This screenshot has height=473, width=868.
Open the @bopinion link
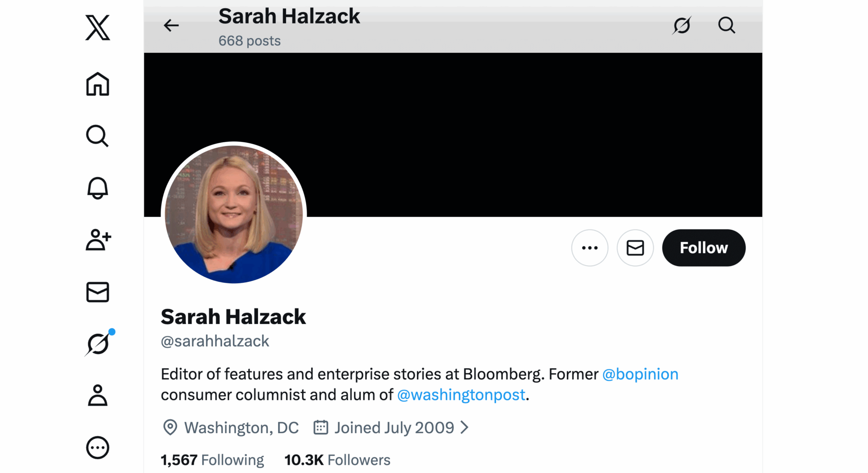(640, 374)
